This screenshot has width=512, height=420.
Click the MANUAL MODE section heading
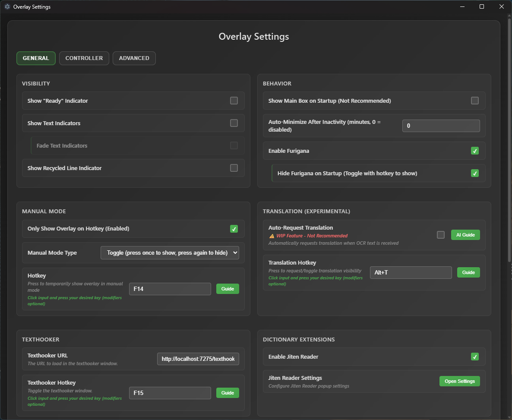44,212
